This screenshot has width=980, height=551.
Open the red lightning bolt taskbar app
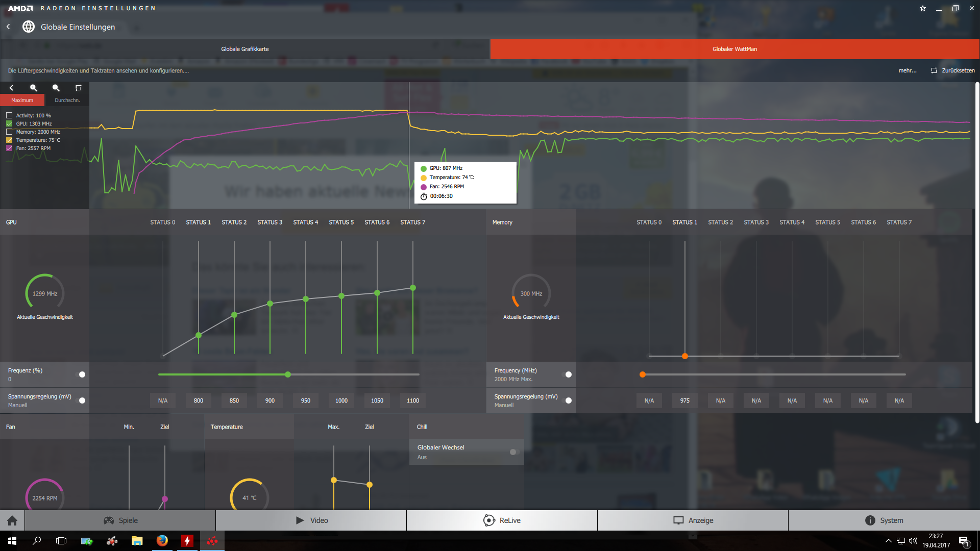pyautogui.click(x=187, y=541)
